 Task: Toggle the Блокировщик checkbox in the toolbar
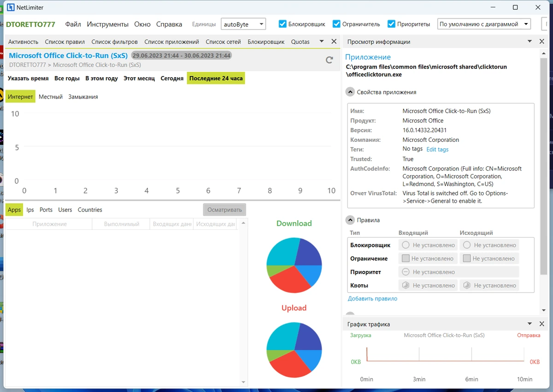point(282,24)
